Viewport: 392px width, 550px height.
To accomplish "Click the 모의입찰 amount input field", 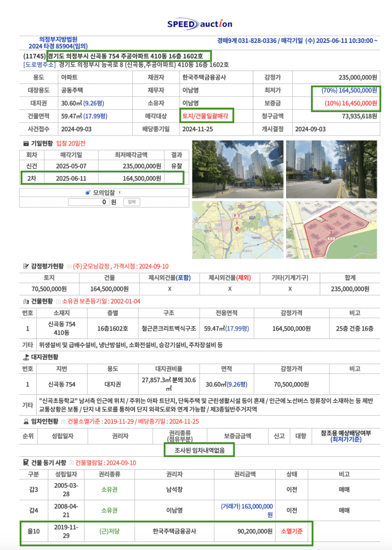I will 89,202.
